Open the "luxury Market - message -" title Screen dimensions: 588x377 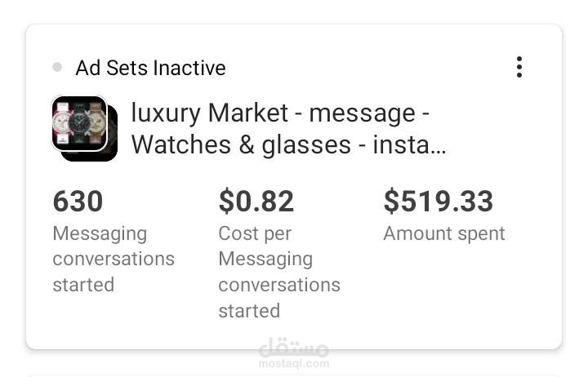click(280, 113)
